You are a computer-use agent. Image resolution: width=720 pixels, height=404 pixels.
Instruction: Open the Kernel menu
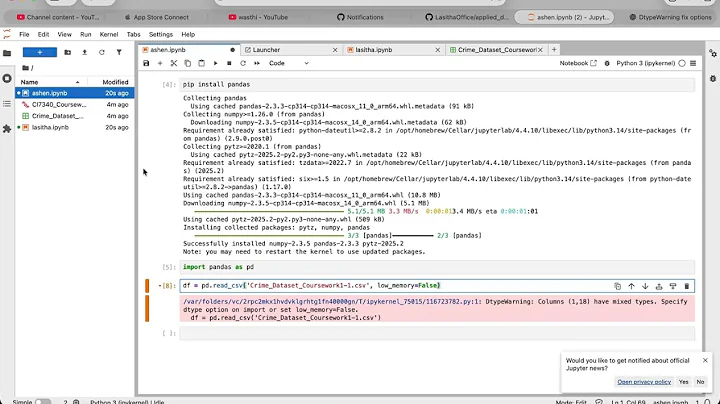pyautogui.click(x=109, y=34)
